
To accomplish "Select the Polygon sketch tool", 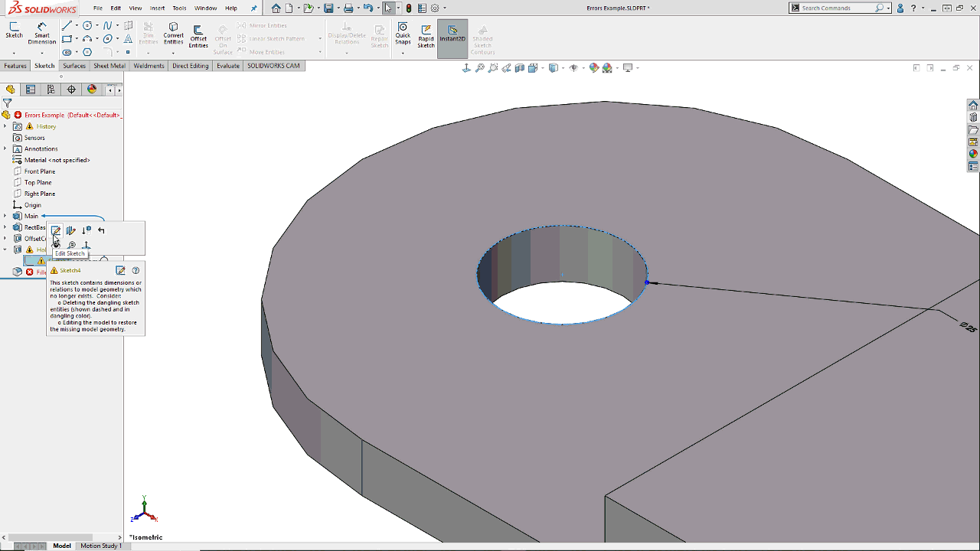I will click(87, 52).
